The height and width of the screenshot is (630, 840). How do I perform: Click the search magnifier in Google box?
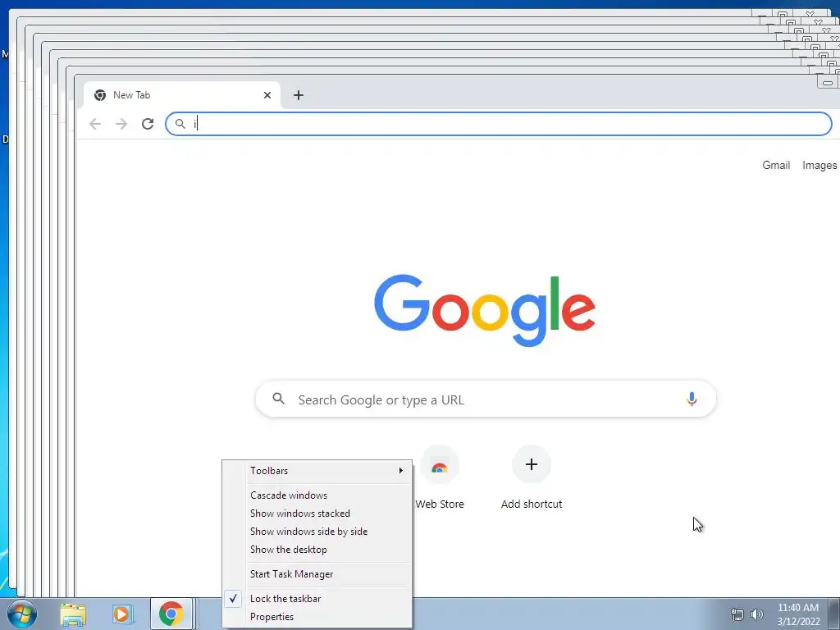point(279,399)
